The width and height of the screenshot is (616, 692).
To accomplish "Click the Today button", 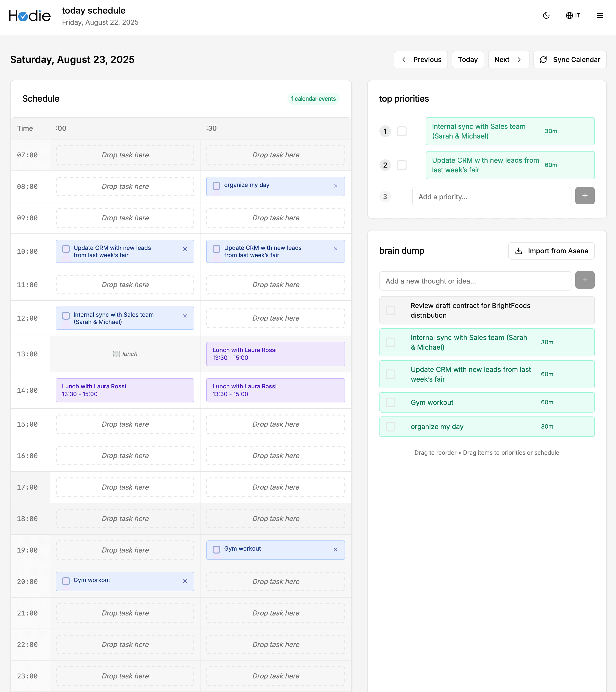I will pos(468,59).
